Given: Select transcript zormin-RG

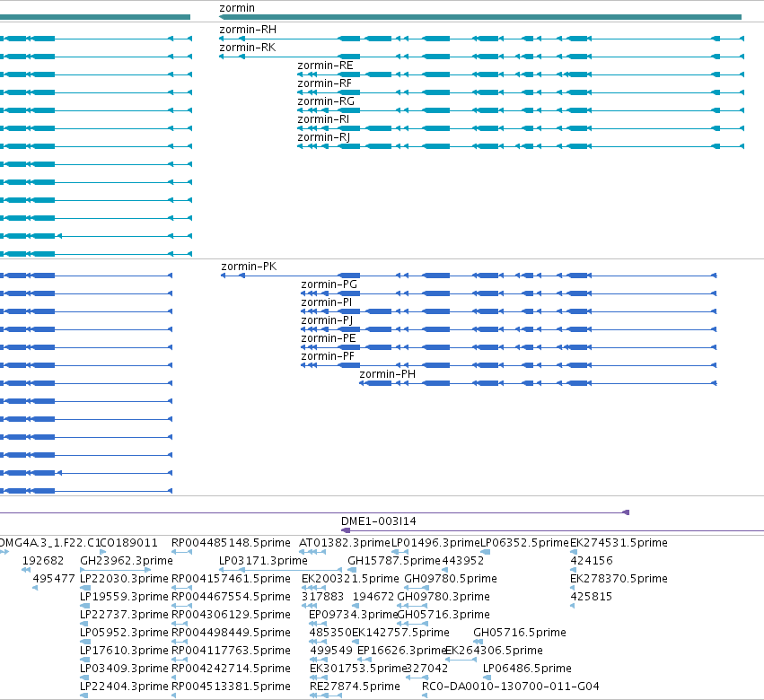Looking at the screenshot, I should pos(326,101).
